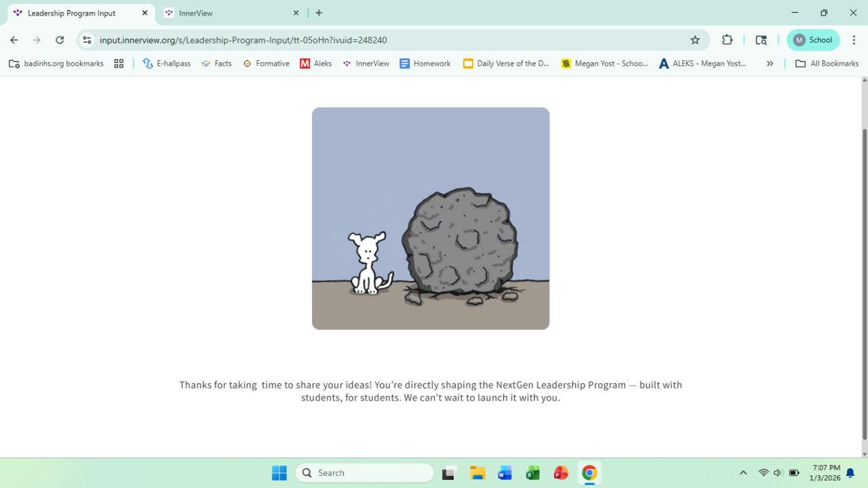Open the Windows Start menu

coord(279,473)
